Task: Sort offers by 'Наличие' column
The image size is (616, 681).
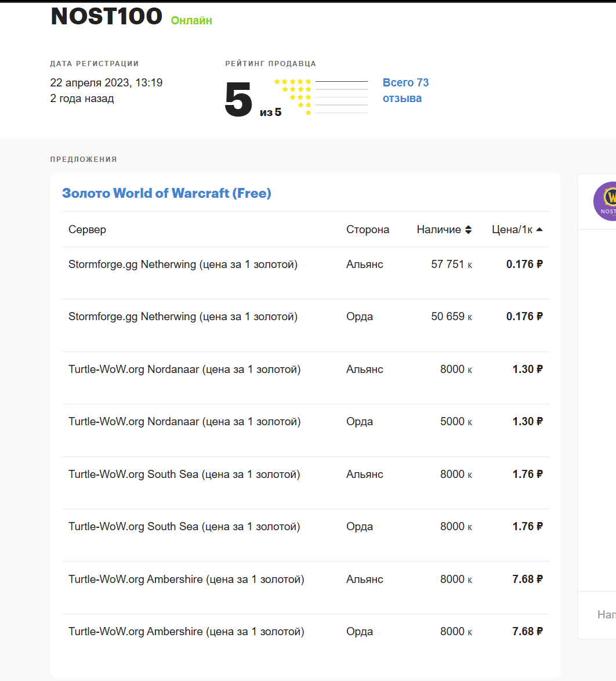Action: (x=444, y=229)
